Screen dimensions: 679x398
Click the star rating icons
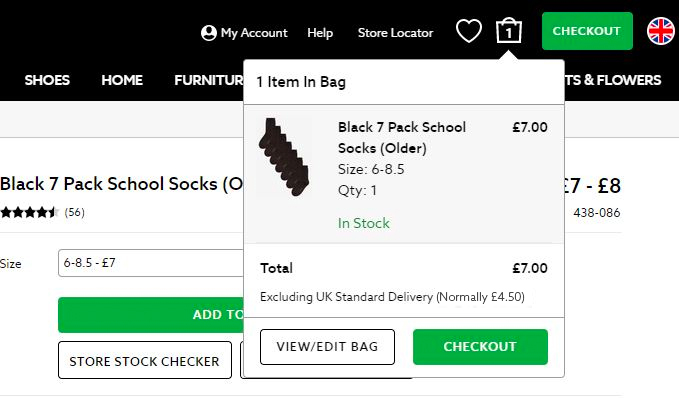point(29,212)
